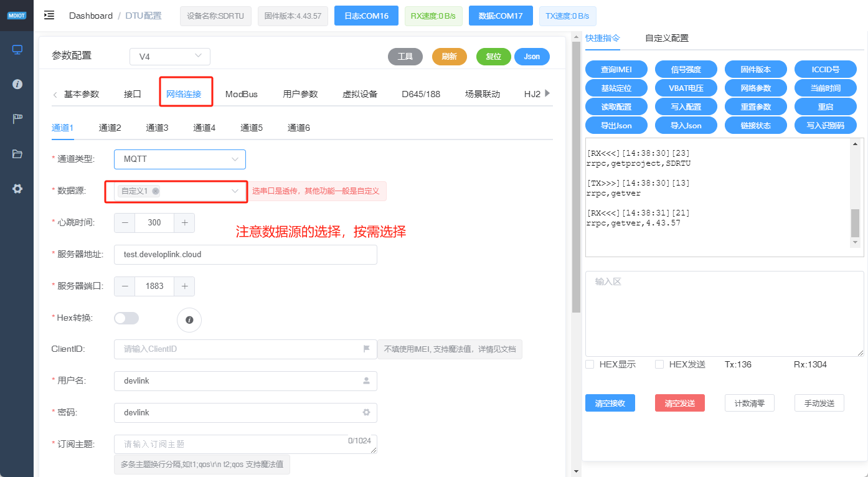868x477 pixels.
Task: Click the 导出Json button
Action: pos(616,125)
